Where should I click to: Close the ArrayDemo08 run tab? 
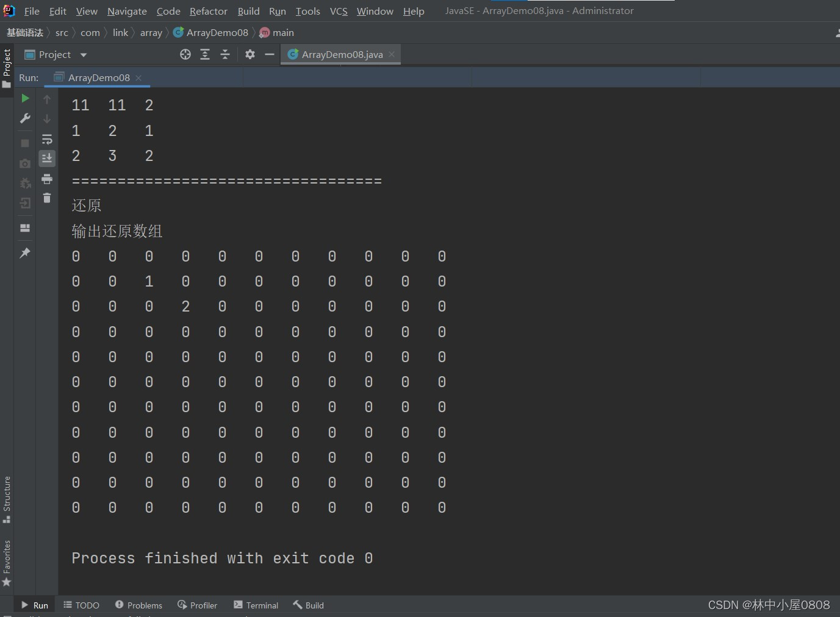tap(138, 77)
